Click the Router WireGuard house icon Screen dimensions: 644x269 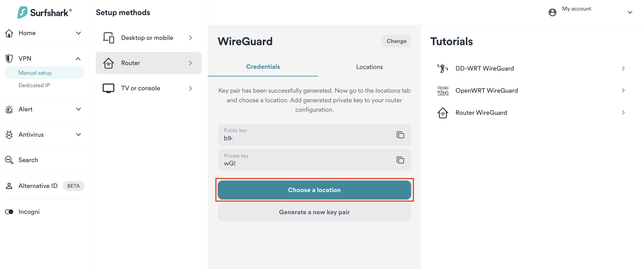point(443,113)
